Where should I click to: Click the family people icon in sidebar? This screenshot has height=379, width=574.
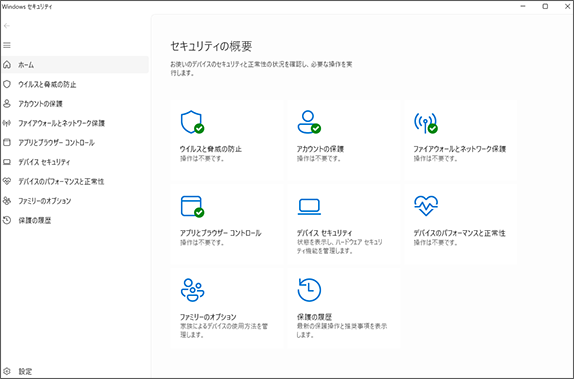(7, 201)
